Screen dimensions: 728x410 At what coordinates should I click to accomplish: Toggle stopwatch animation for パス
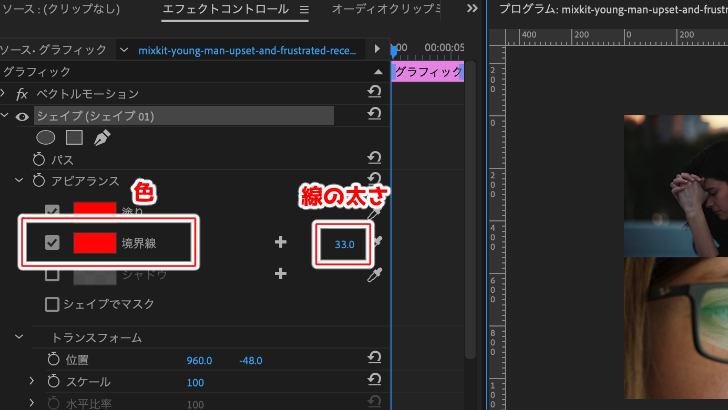coord(39,159)
